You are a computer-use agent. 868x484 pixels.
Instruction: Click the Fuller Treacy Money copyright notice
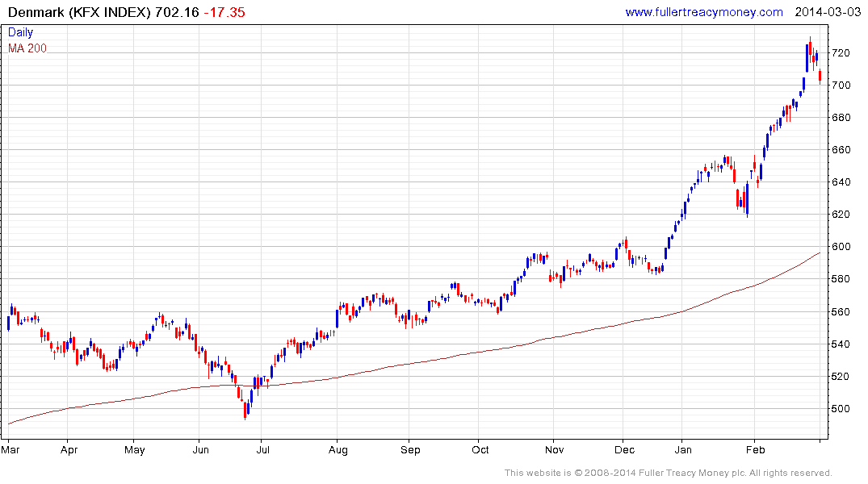click(x=669, y=473)
